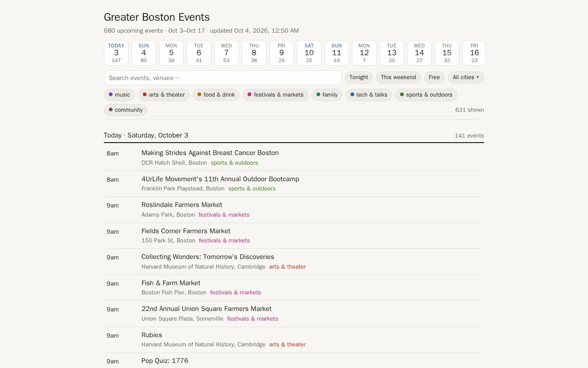
Task: Select the Sun 4 date tab
Action: 144,53
